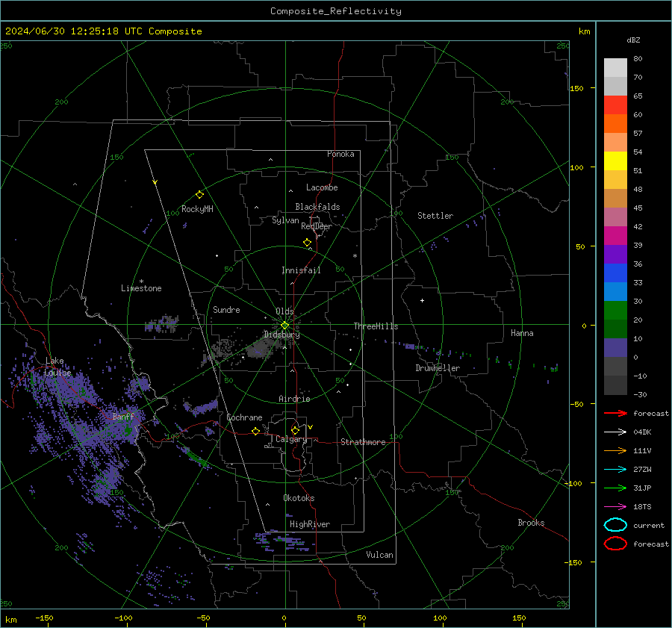Click the HighRiver label
The image size is (672, 628).
point(310,525)
